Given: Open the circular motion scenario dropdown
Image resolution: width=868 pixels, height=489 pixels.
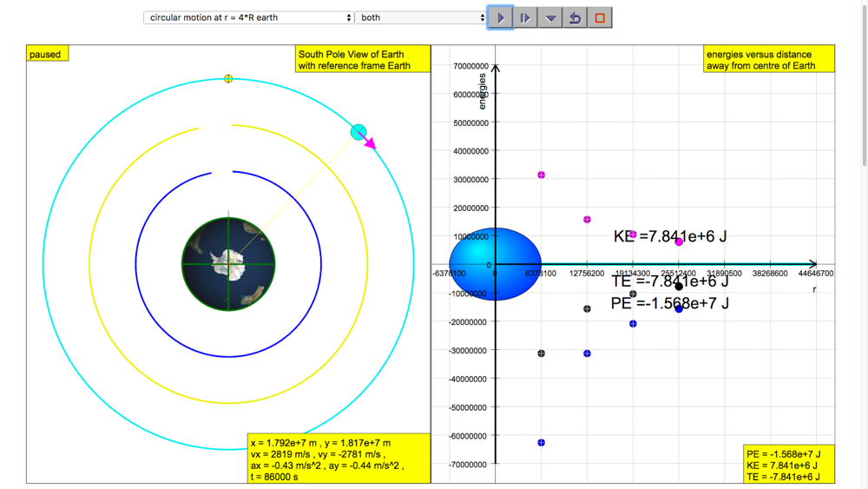Looking at the screenshot, I should pos(248,17).
